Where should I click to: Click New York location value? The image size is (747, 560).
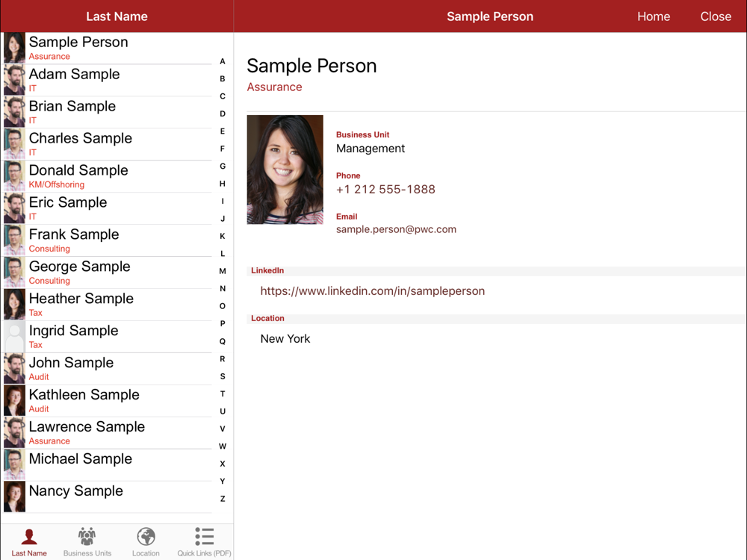click(285, 338)
